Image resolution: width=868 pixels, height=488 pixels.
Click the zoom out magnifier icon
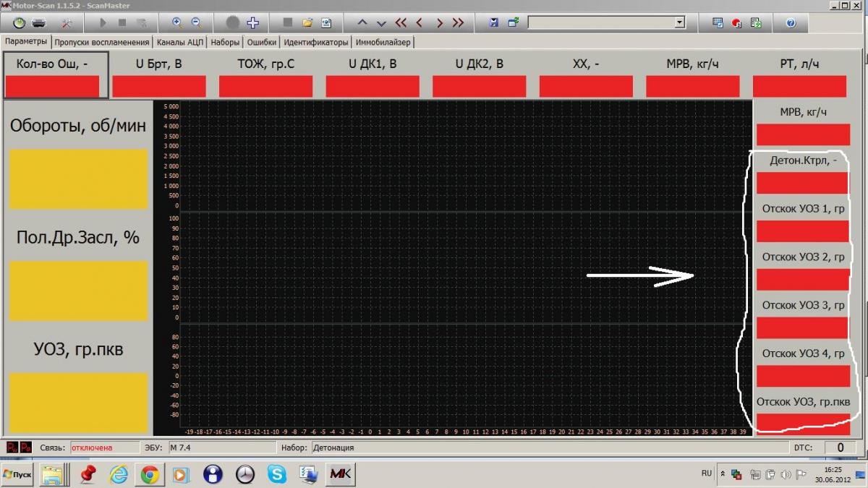coord(195,22)
